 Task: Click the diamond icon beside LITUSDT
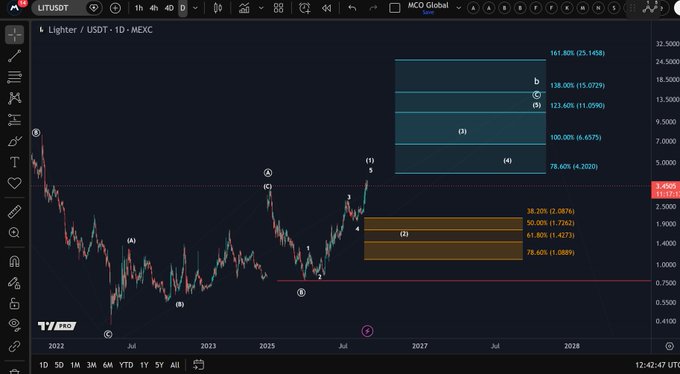[93, 8]
